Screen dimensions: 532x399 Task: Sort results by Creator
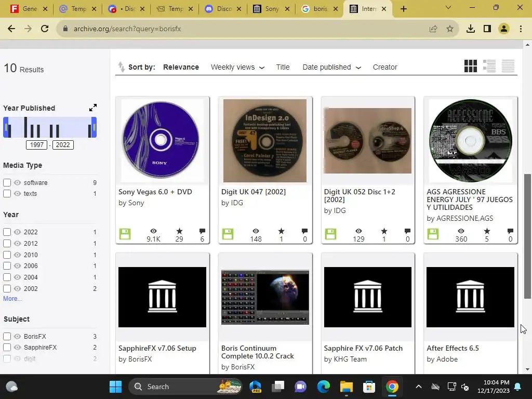[385, 67]
